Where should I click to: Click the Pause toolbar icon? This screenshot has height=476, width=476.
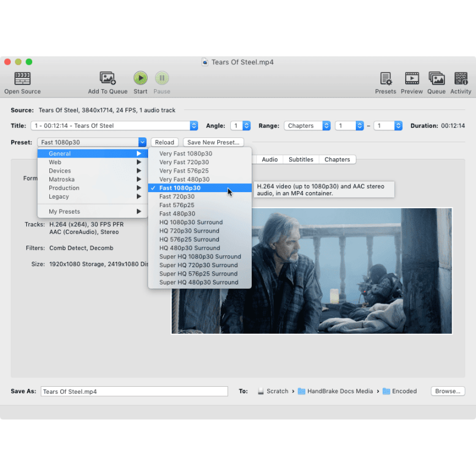[162, 78]
